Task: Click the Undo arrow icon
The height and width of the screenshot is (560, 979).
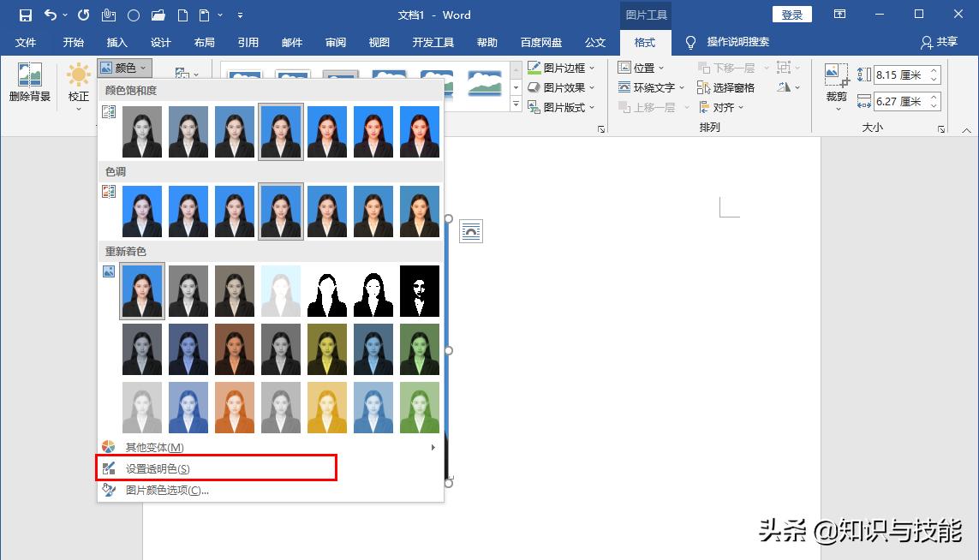Action: [x=50, y=15]
